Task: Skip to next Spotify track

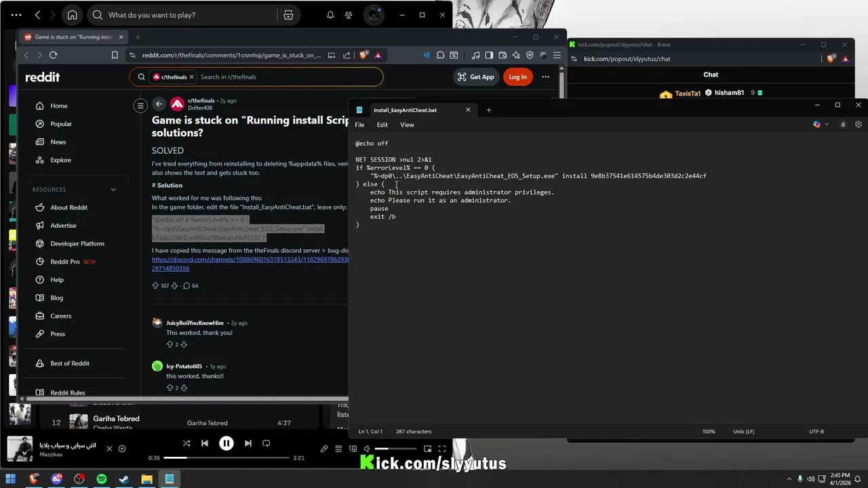Action: 248,443
